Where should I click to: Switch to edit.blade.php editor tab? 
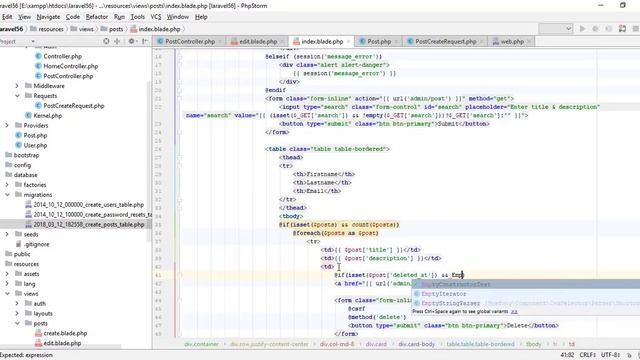click(x=258, y=42)
